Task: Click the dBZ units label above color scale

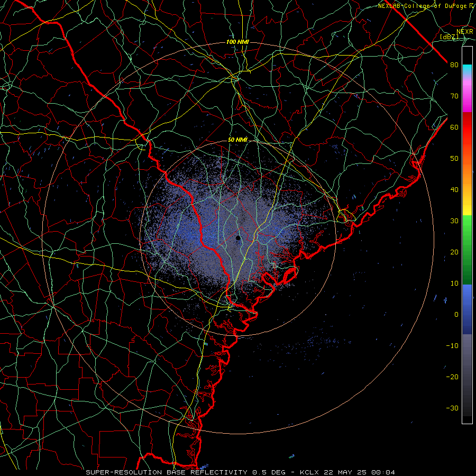Action: (x=449, y=37)
